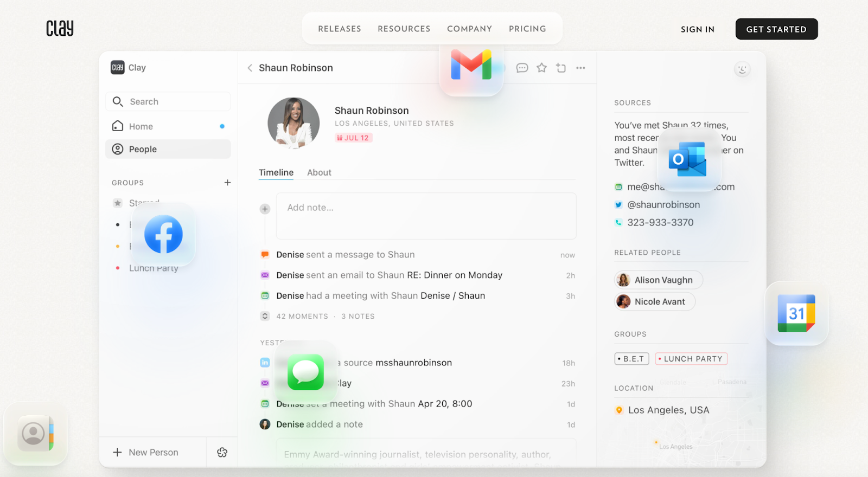Click the Clay logo in the header
The width and height of the screenshot is (868, 477).
60,28
